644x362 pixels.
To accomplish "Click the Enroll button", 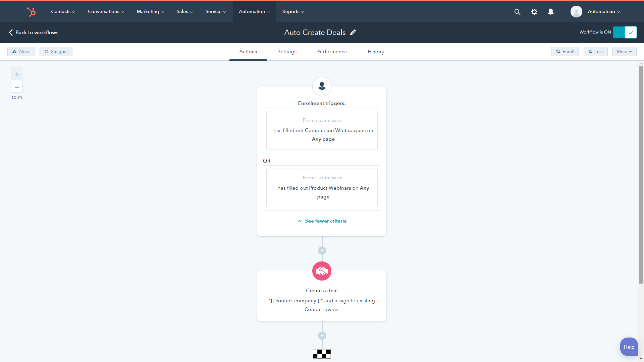I will pos(565,52).
